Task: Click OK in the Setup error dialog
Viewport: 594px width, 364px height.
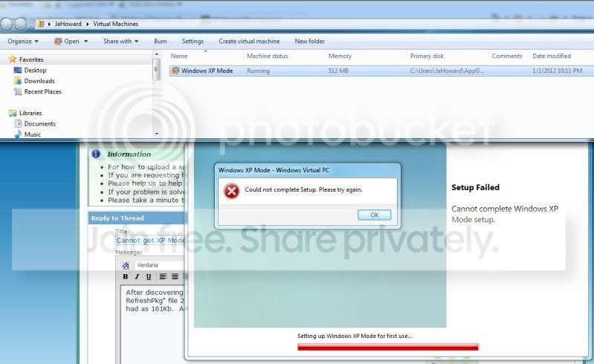Action: [x=374, y=215]
